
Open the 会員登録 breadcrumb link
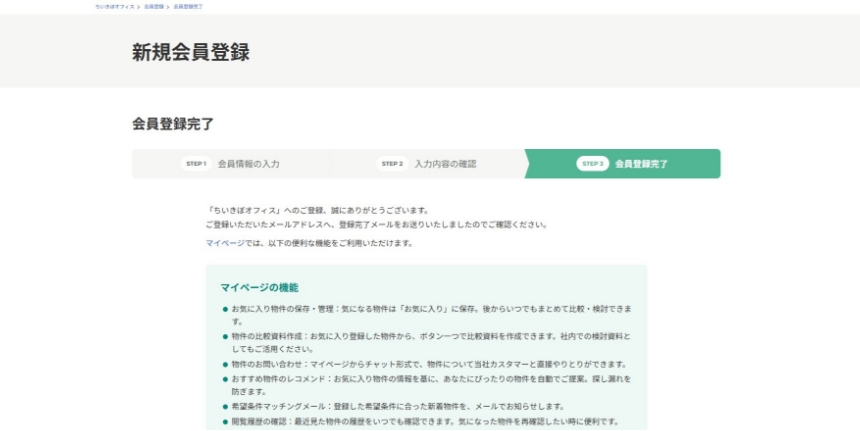tap(154, 7)
